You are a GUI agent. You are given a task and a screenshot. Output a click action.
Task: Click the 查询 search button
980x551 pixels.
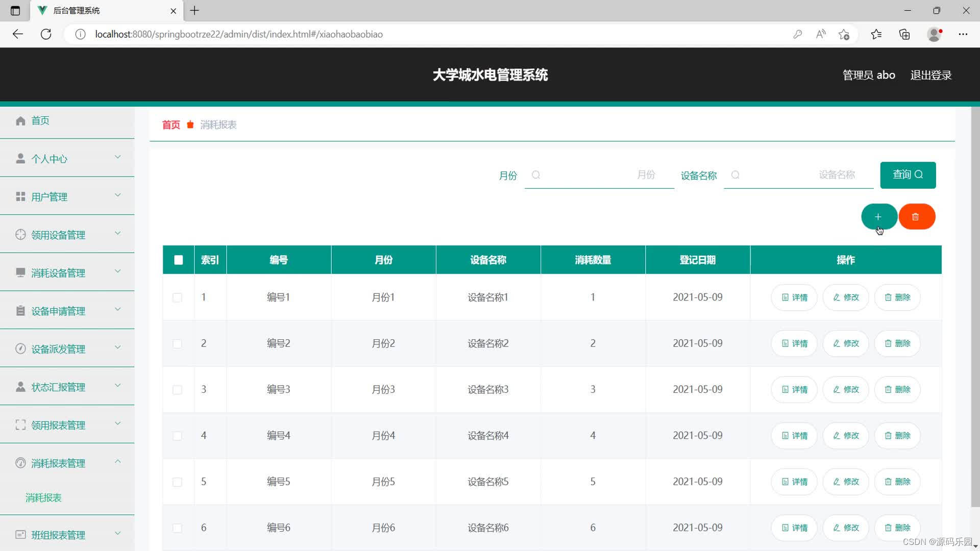point(908,175)
